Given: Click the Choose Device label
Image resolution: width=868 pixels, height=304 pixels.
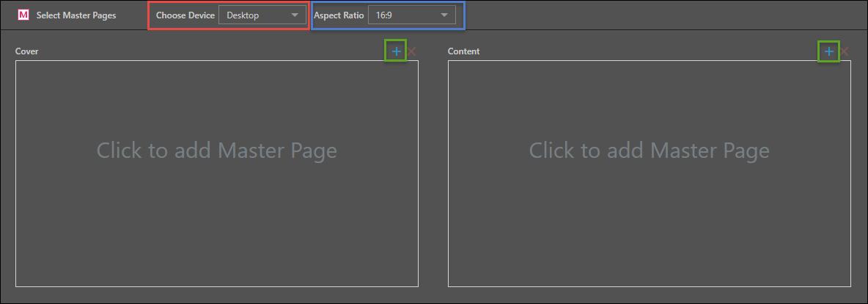Looking at the screenshot, I should pos(185,15).
